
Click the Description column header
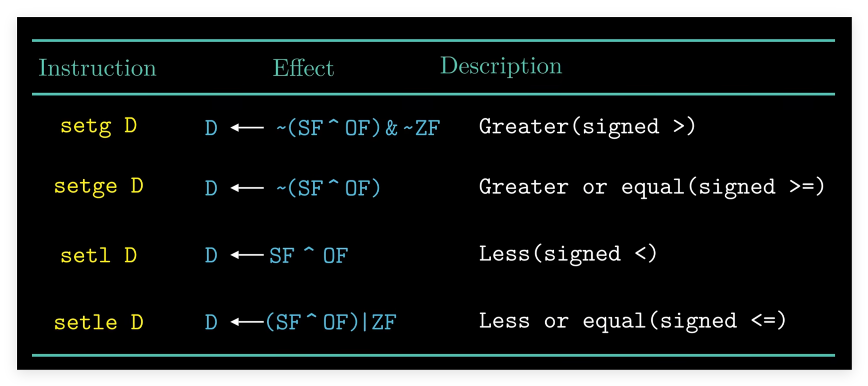click(x=501, y=67)
